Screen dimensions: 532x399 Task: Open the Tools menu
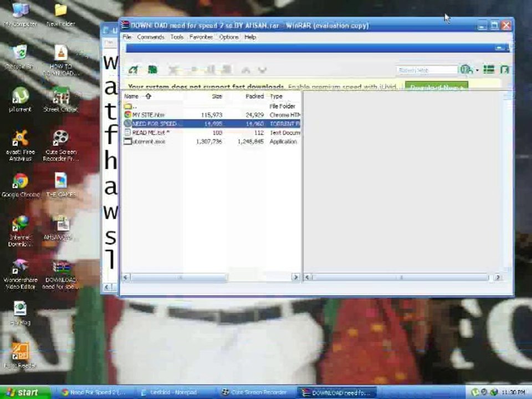pos(177,37)
